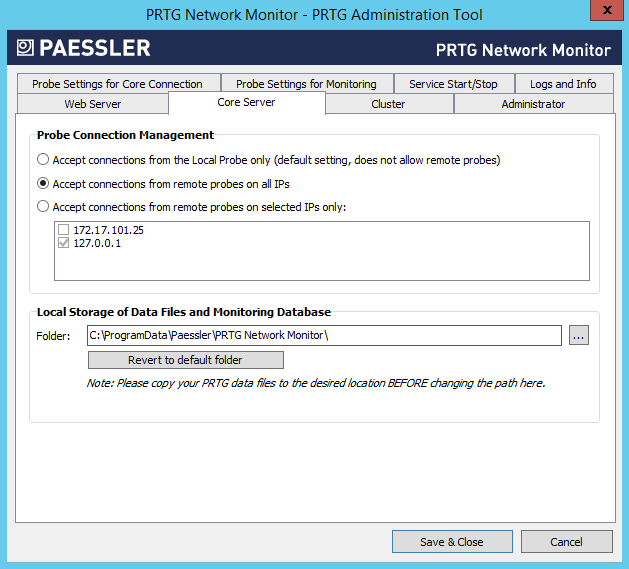The width and height of the screenshot is (629, 569).
Task: Open the Probe Settings for Core Connection tab
Action: 117,84
